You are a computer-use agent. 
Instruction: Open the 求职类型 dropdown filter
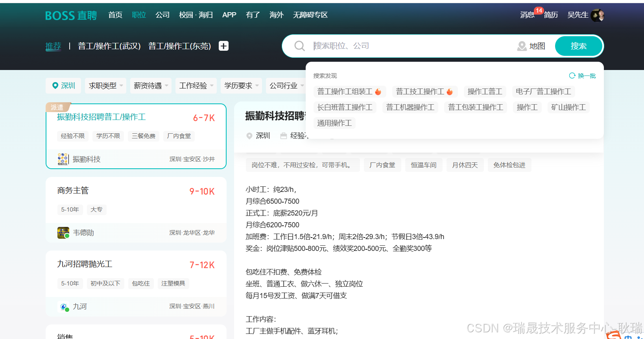click(105, 85)
